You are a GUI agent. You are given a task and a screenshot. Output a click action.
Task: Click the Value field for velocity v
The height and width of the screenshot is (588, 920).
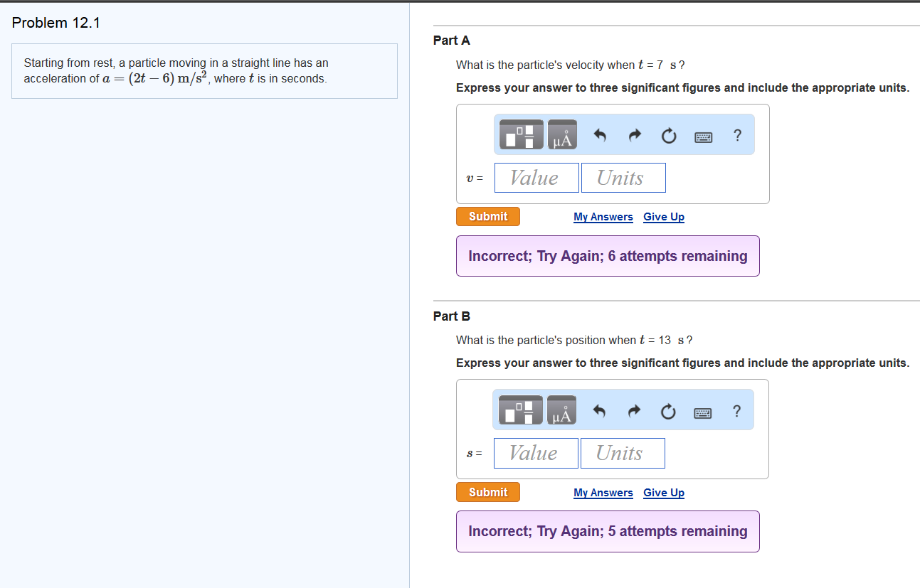536,178
